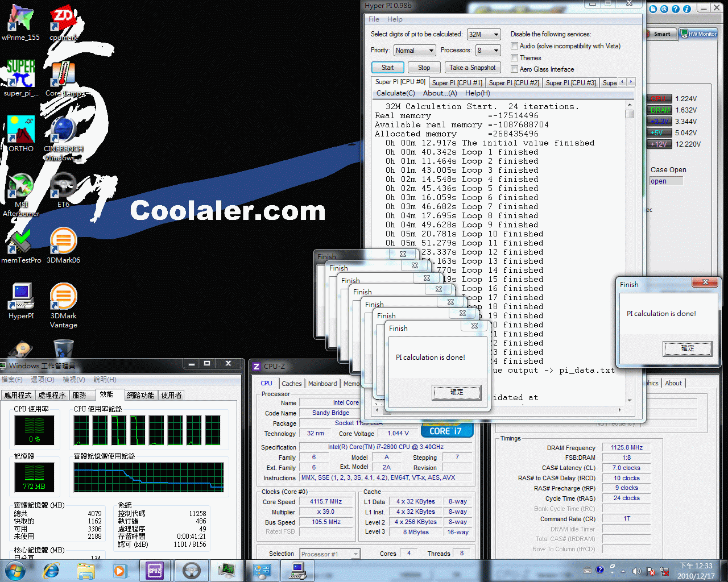Click the question mark help icon in ET6
Image resolution: width=728 pixels, height=582 pixels.
[675, 9]
